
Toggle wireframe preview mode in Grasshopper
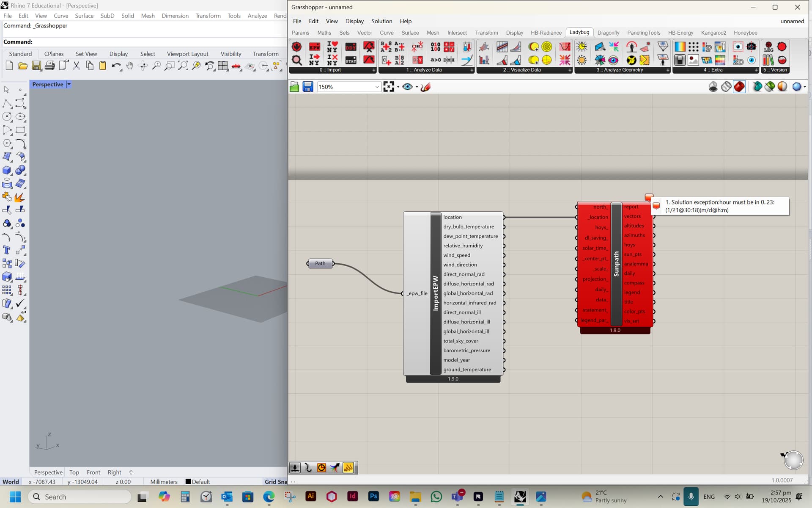click(x=726, y=87)
